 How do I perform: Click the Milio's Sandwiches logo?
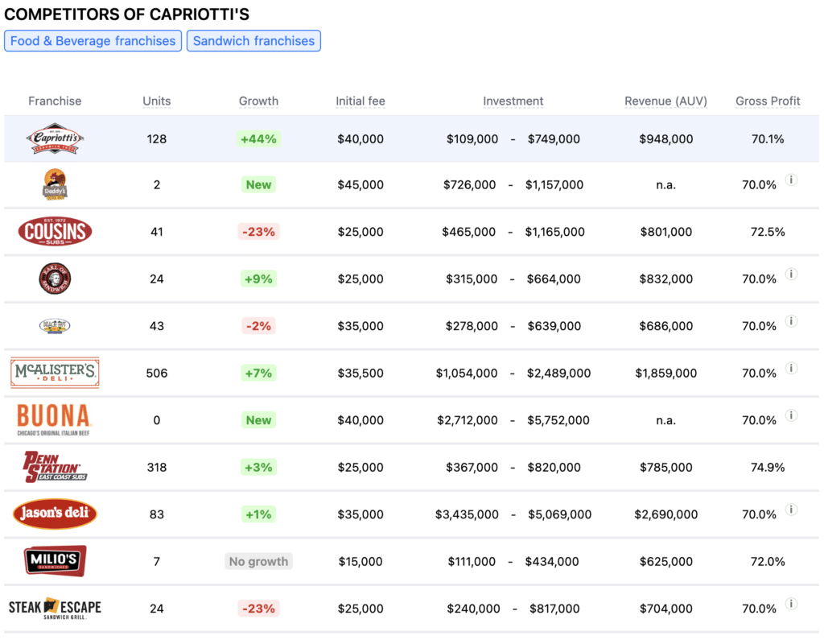[55, 561]
